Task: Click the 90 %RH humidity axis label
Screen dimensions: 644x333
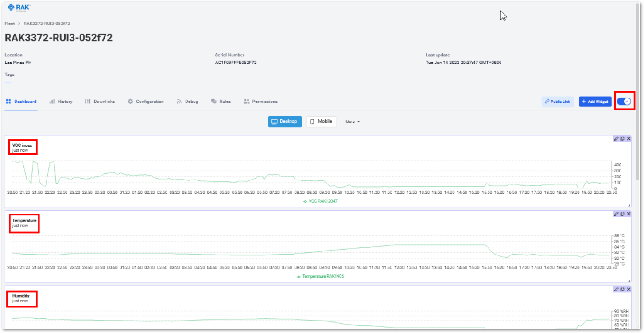Action: 621,311
